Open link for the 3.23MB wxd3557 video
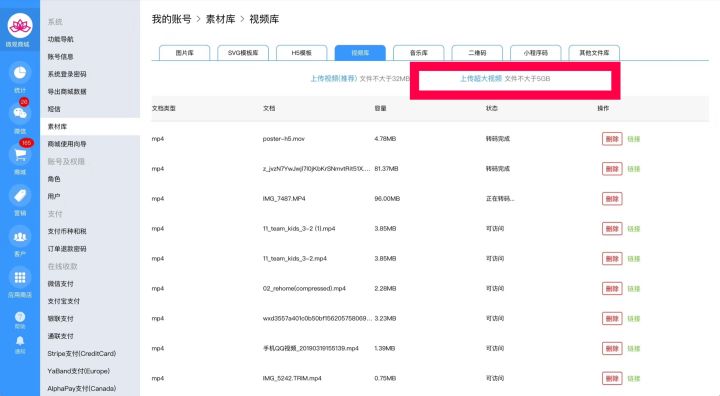The height and width of the screenshot is (396, 720). click(x=634, y=318)
